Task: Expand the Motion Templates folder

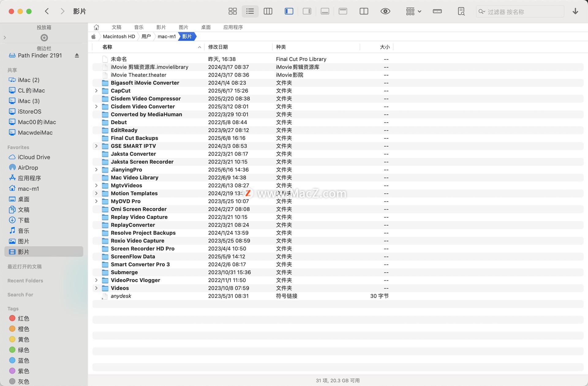Action: (96, 193)
